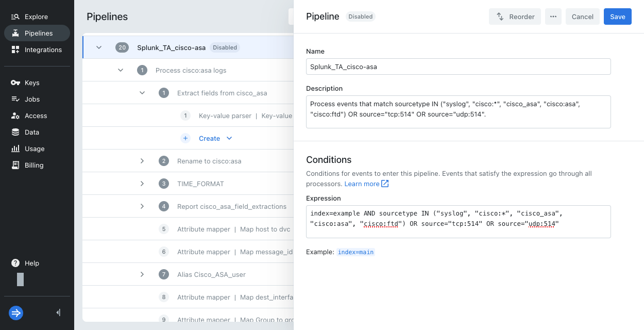Click the Expression text box
Viewport: 644px width, 330px height.
tap(459, 222)
